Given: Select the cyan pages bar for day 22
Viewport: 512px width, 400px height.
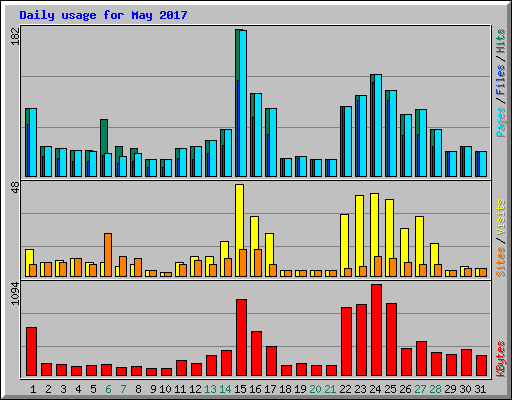Looking at the screenshot, I should click(348, 142).
